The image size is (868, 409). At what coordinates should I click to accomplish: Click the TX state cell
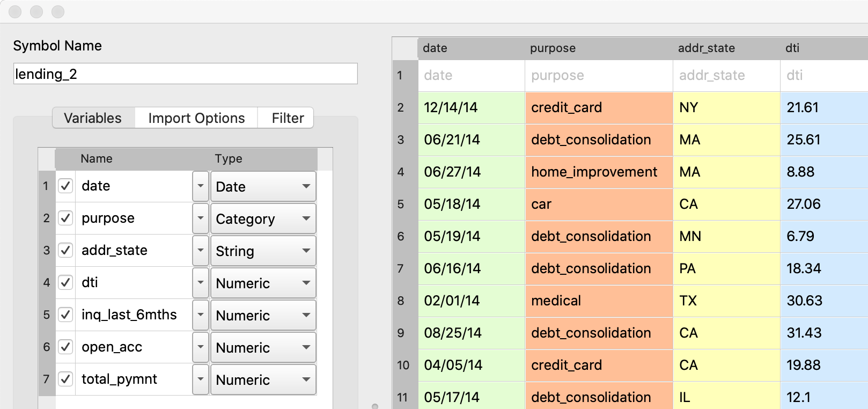726,301
